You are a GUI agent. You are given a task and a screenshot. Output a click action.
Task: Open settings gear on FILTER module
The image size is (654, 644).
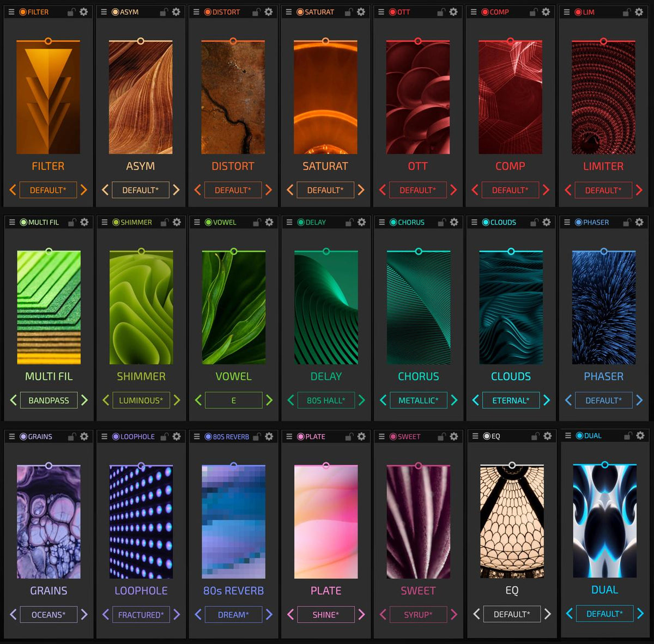pos(83,12)
